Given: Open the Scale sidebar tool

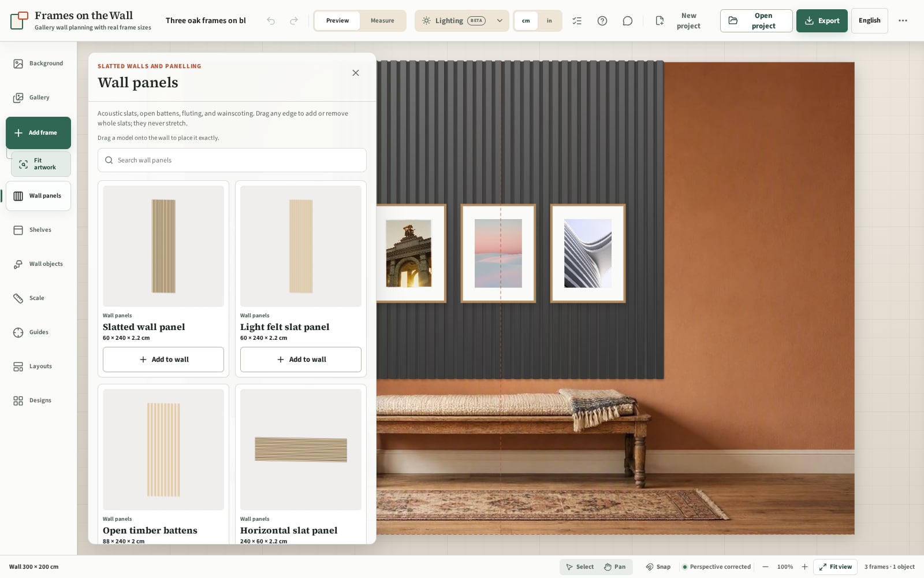Looking at the screenshot, I should (x=39, y=298).
